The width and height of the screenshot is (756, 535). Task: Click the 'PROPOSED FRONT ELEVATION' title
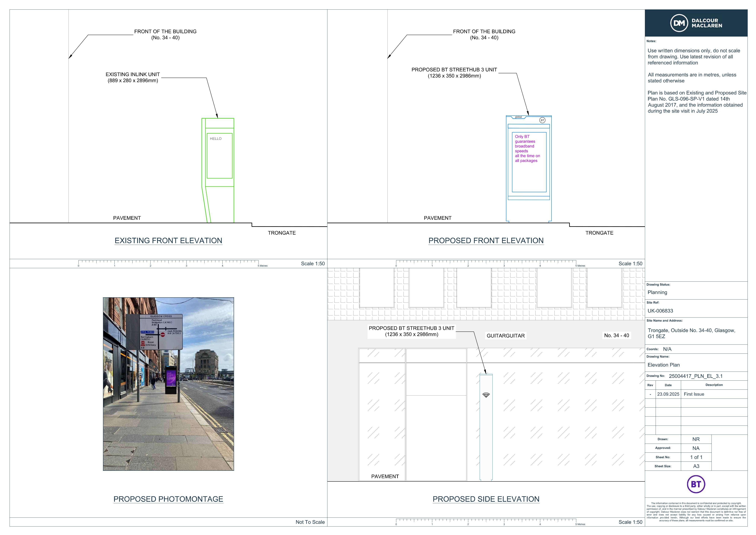coord(486,240)
